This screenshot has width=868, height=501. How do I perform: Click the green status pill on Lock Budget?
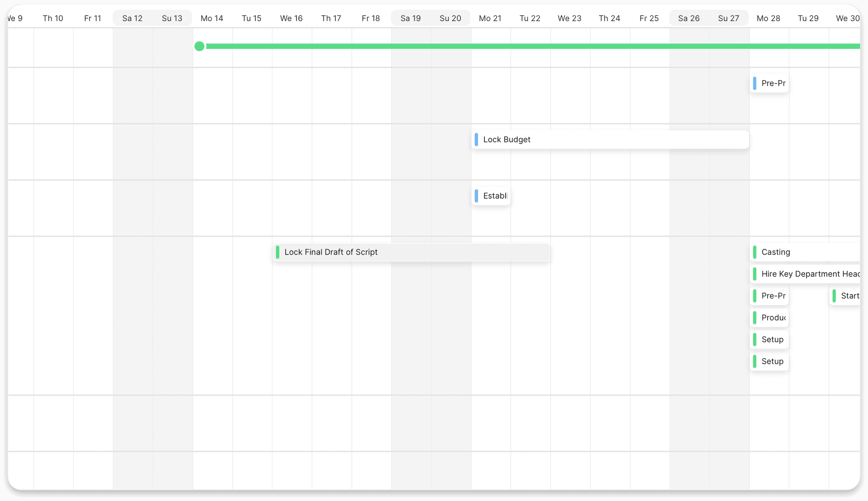(x=477, y=139)
